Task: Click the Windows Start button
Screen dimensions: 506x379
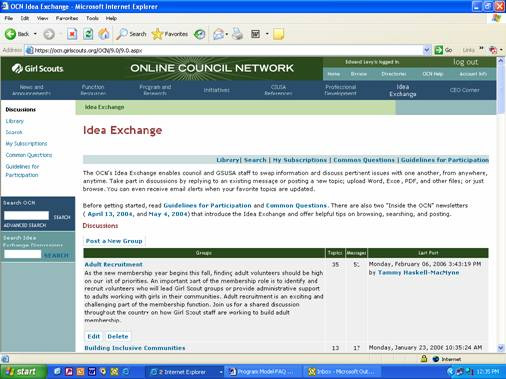Action: click(23, 372)
